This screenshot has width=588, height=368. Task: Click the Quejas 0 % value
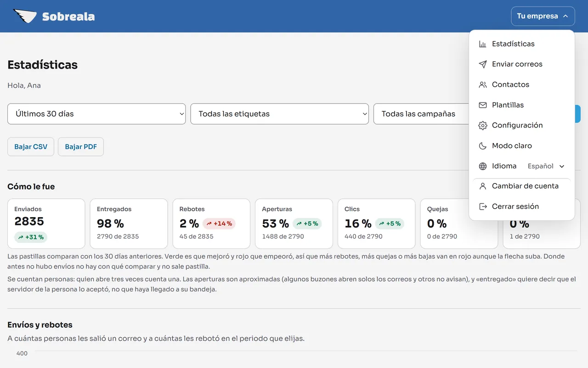(x=437, y=224)
